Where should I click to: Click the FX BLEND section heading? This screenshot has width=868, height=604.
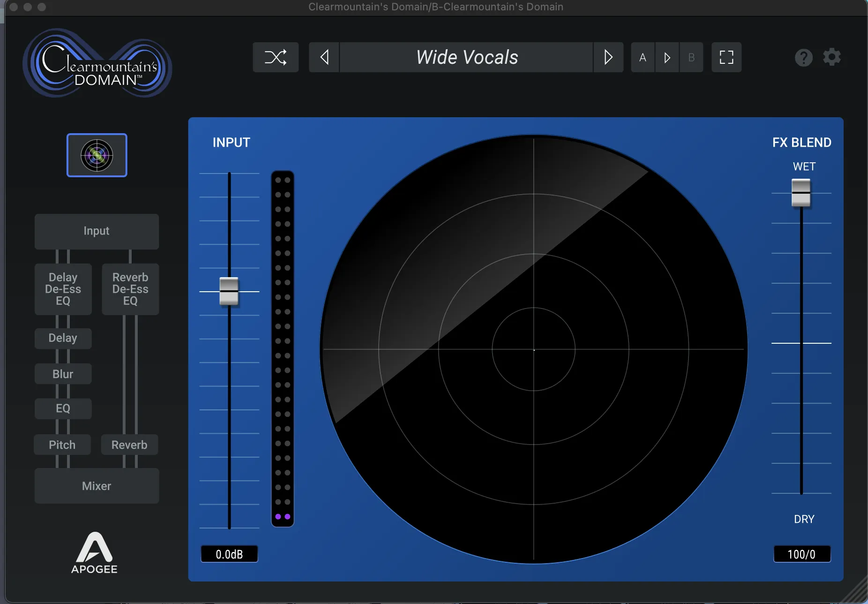[x=802, y=143]
